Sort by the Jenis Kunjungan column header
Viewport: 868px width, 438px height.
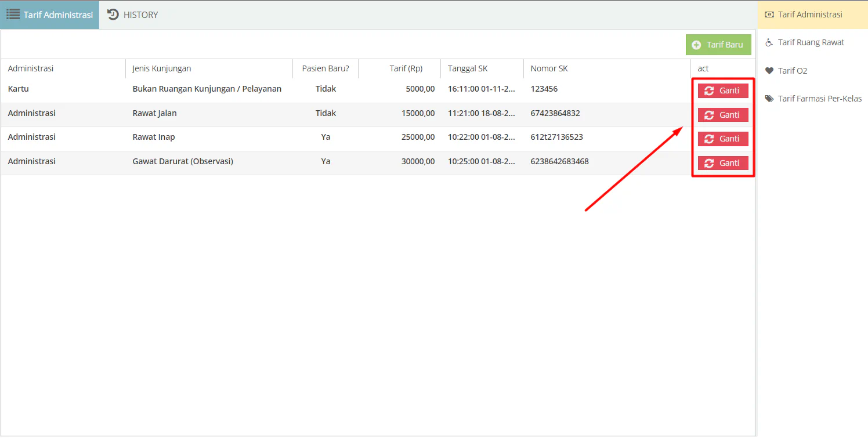tap(209, 68)
